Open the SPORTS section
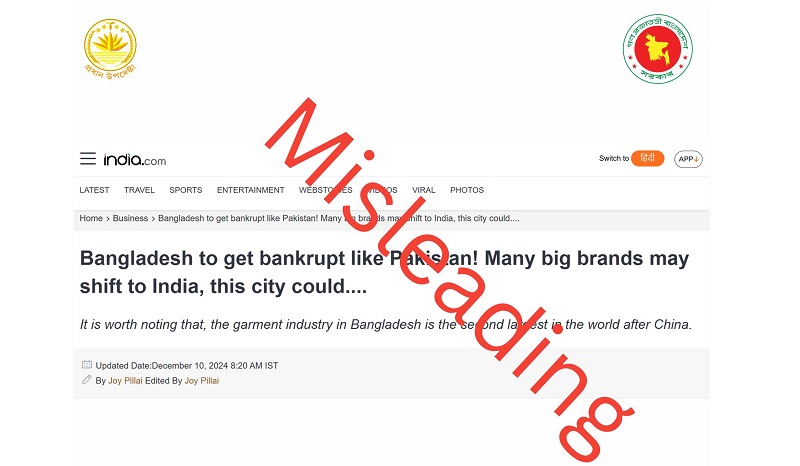This screenshot has width=800, height=466. 186,190
